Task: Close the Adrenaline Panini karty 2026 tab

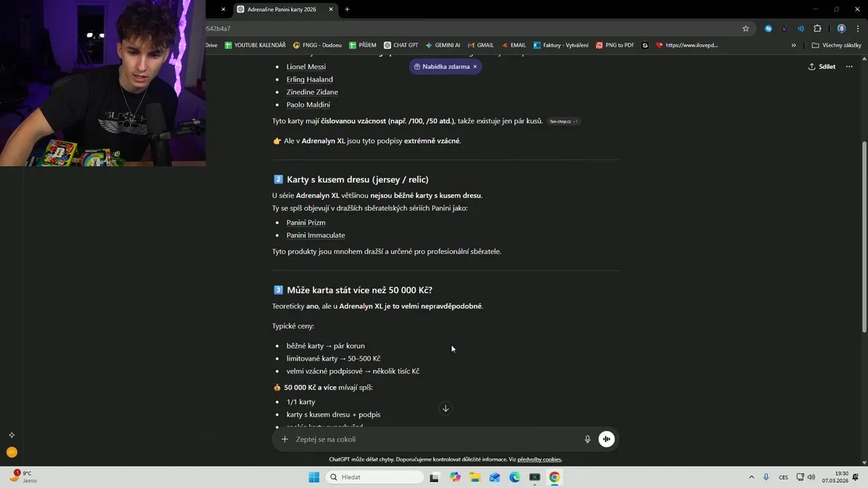Action: [331, 9]
